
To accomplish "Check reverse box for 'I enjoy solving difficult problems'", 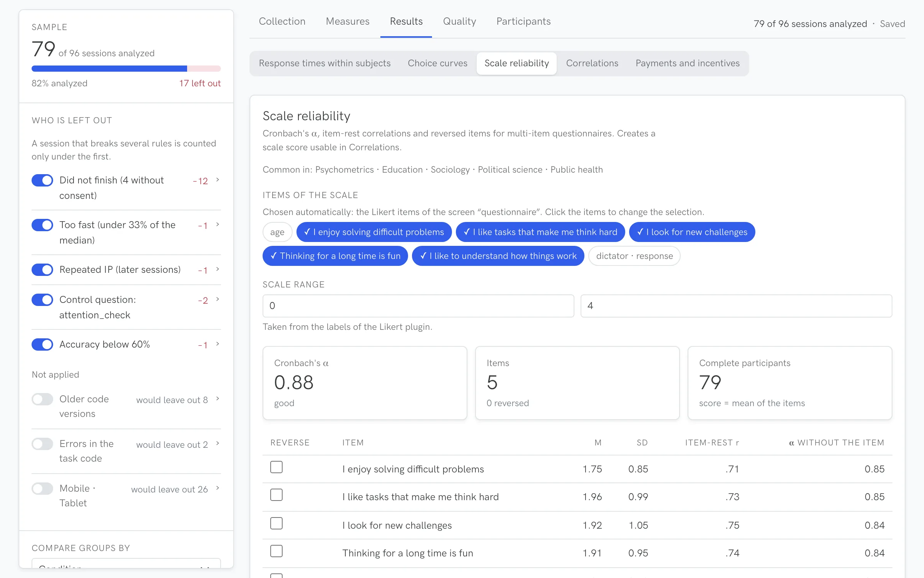I will click(276, 467).
